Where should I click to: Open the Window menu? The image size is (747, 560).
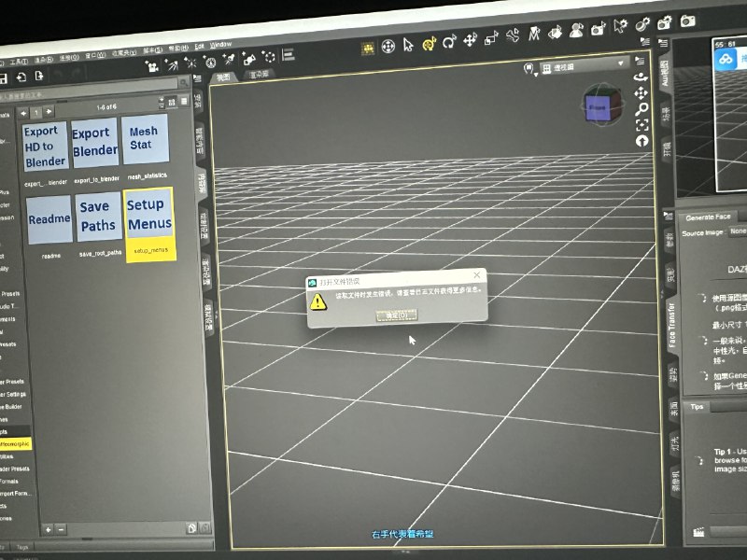(220, 44)
